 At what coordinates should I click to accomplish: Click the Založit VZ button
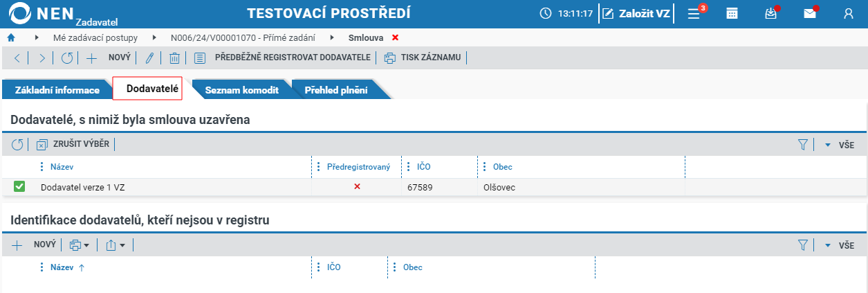636,13
